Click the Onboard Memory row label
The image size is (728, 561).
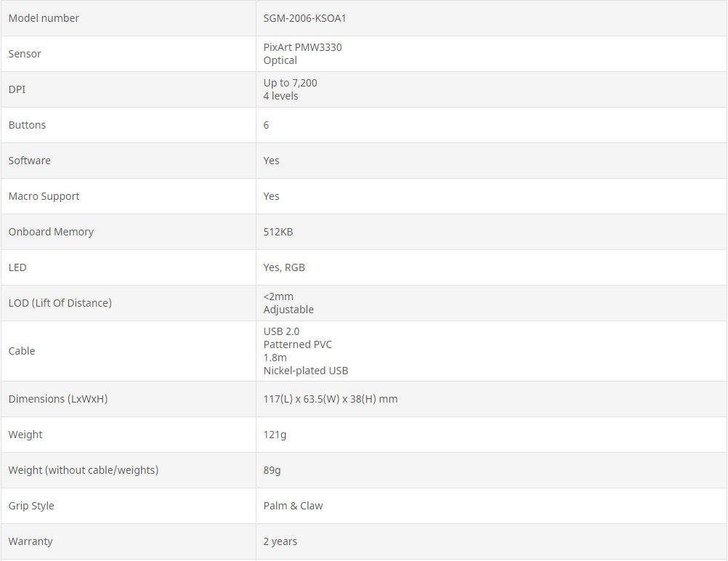[51, 232]
